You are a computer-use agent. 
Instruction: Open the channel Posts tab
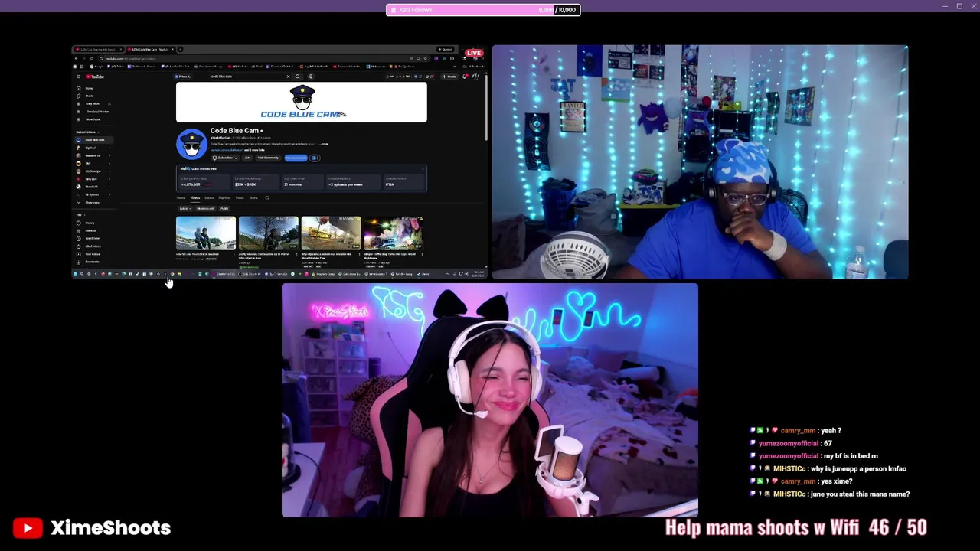[240, 197]
